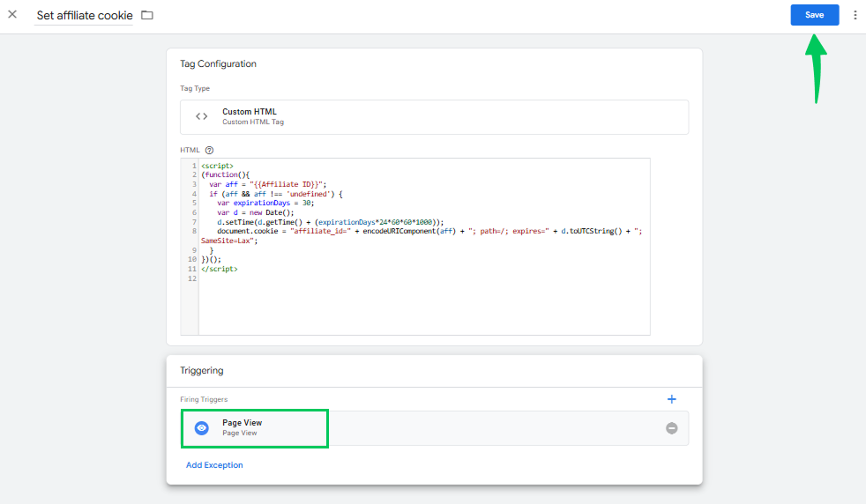Viewport: 866px width, 504px height.
Task: Open the three-dot more actions menu
Action: (855, 15)
